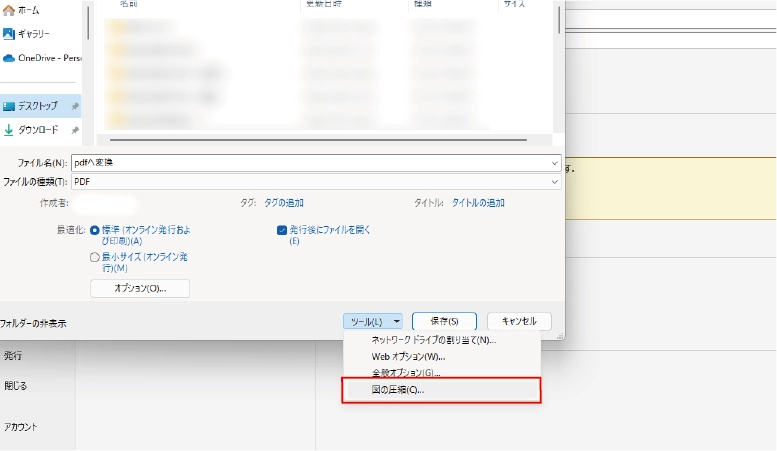The height and width of the screenshot is (451, 777).
Task: Click タイトルの追加 link
Action: (478, 203)
